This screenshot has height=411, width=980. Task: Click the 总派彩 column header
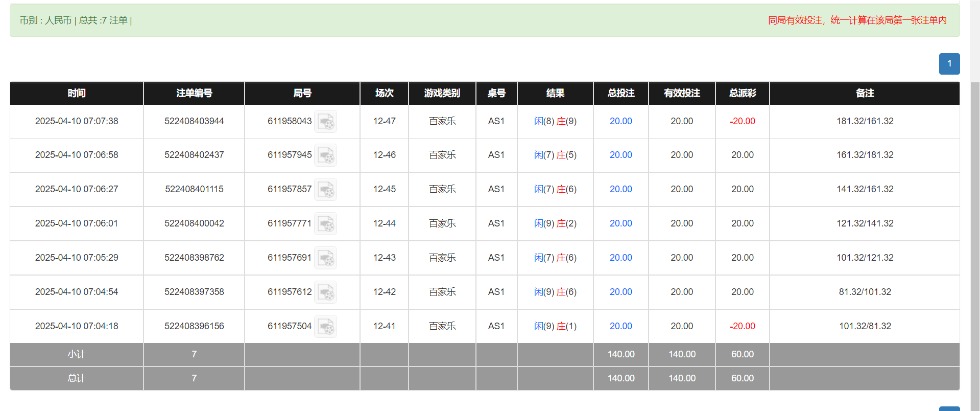click(x=742, y=93)
